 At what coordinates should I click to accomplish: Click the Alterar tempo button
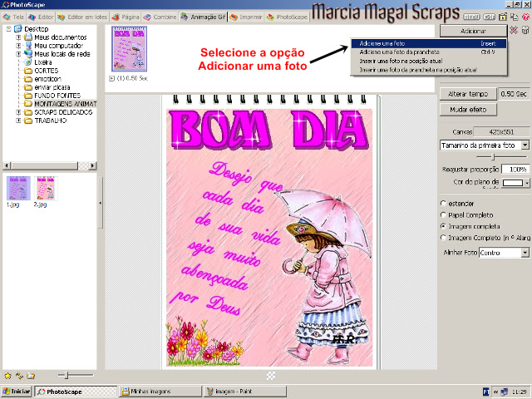coord(468,94)
